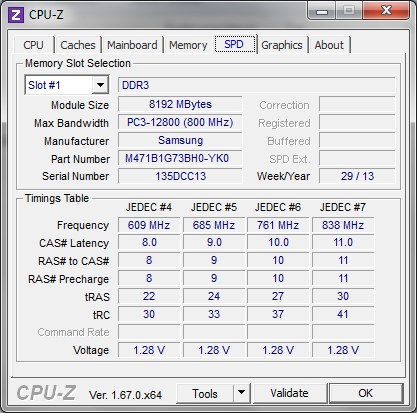
Task: Confirm with the OK button
Action: click(x=366, y=393)
